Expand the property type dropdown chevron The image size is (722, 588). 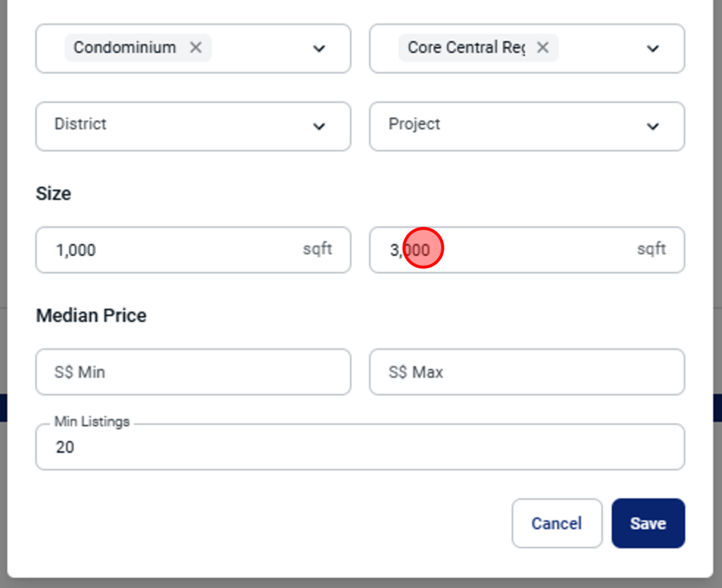(319, 49)
